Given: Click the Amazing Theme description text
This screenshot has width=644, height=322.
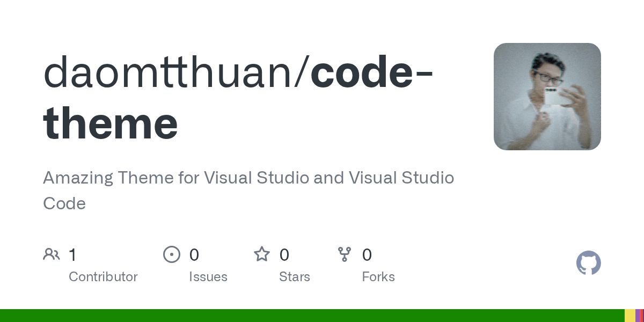Looking at the screenshot, I should (248, 191).
